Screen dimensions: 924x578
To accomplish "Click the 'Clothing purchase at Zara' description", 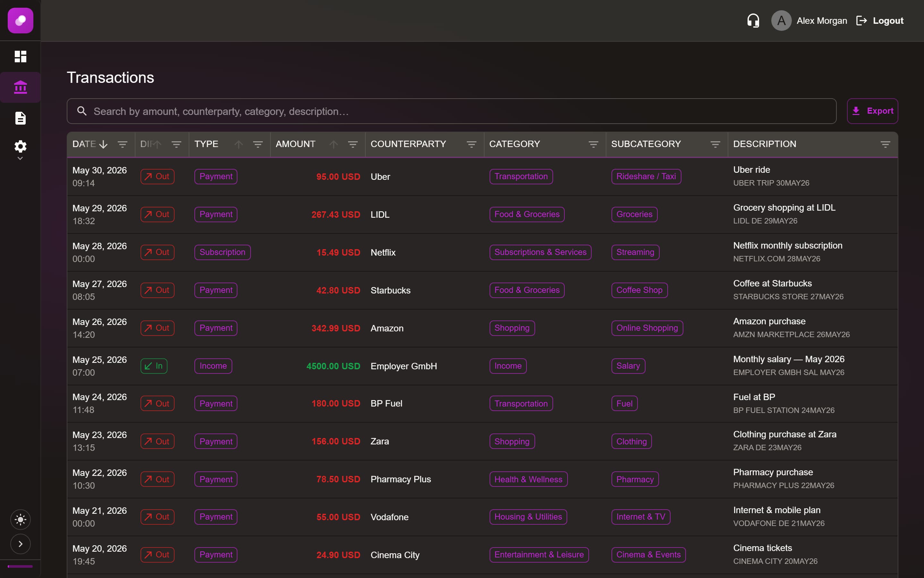I will tap(785, 434).
